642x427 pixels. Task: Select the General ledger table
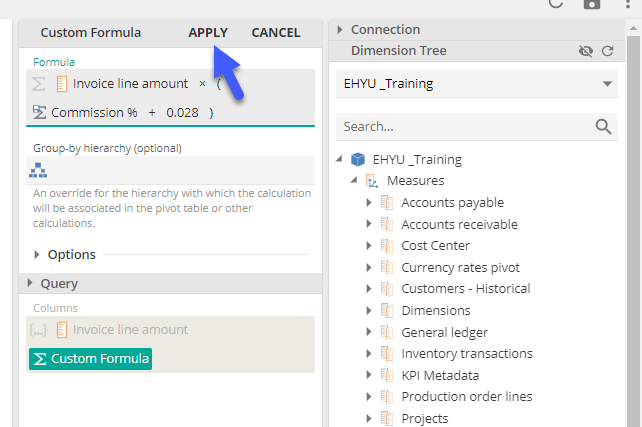444,332
